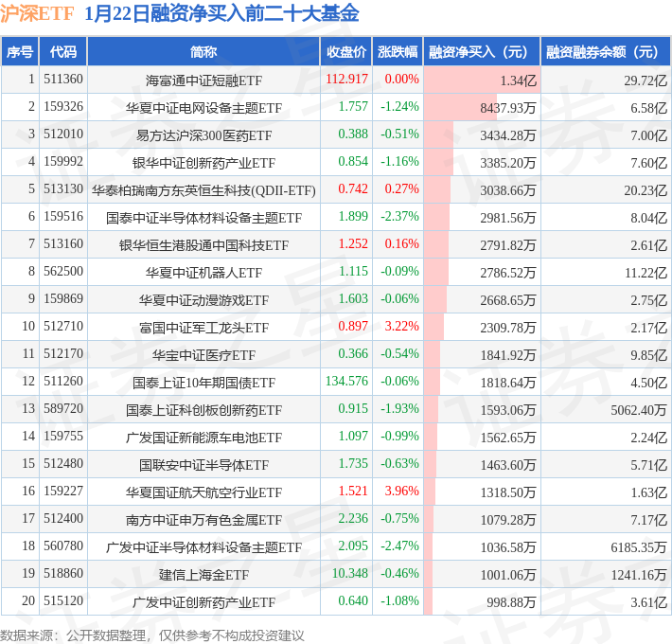Screen dimensions: 672x644
Task: Click the 沪深ETF title label
Action: (37, 13)
